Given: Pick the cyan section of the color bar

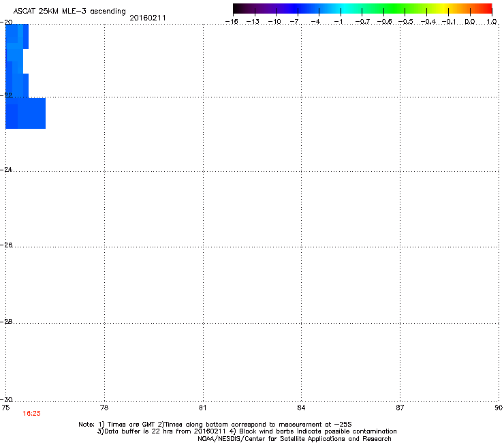Looking at the screenshot, I should coord(345,9).
